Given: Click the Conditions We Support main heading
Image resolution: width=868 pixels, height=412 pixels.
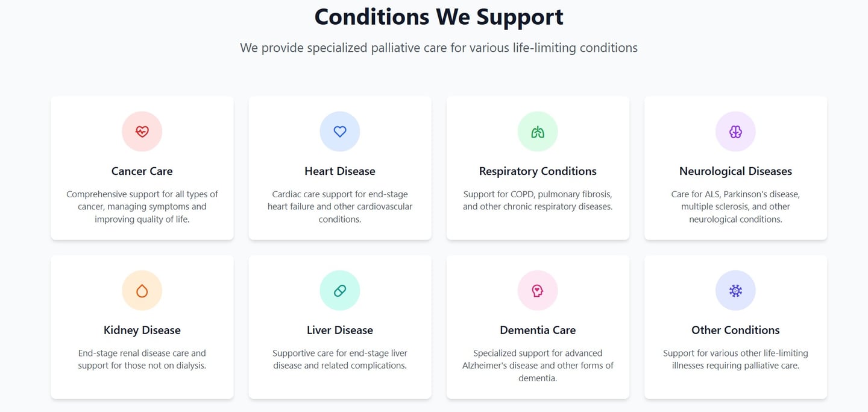Looking at the screenshot, I should (439, 16).
